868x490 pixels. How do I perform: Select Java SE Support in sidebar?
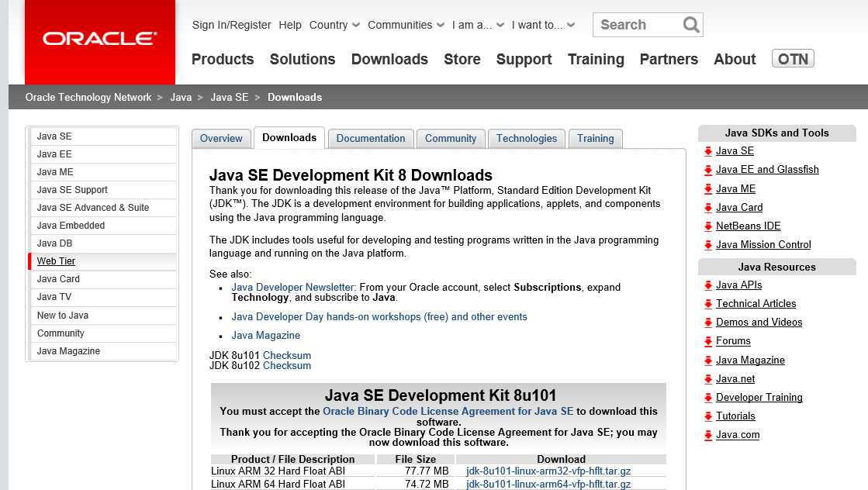pos(103,190)
